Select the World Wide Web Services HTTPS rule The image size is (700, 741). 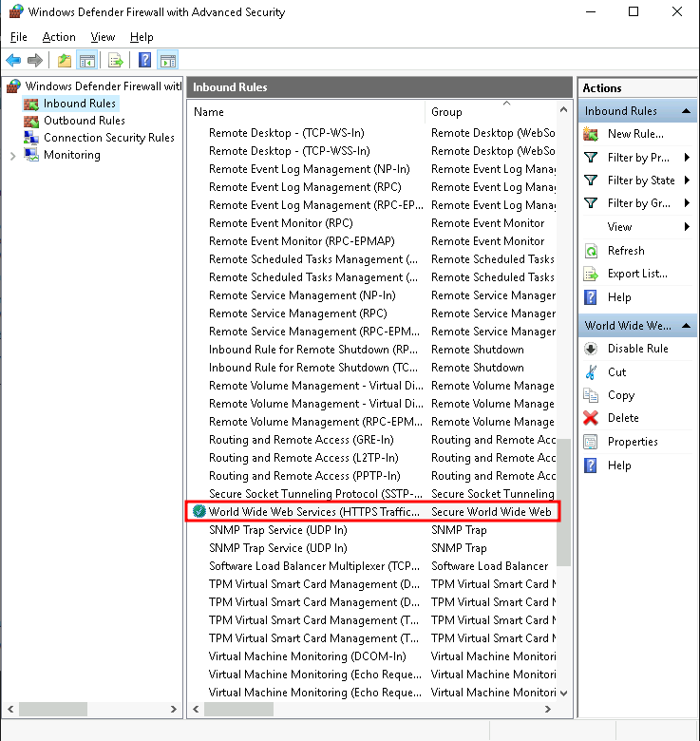coord(372,512)
